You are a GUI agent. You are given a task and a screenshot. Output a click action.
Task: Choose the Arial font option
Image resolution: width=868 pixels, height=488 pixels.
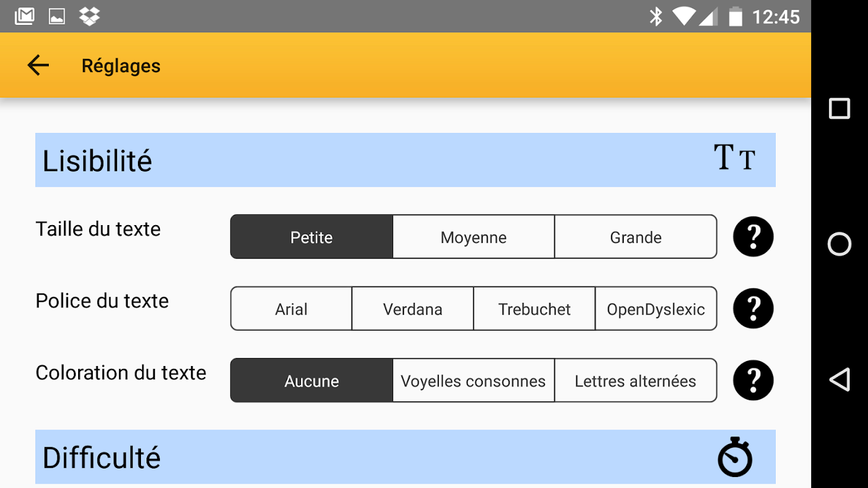click(291, 309)
